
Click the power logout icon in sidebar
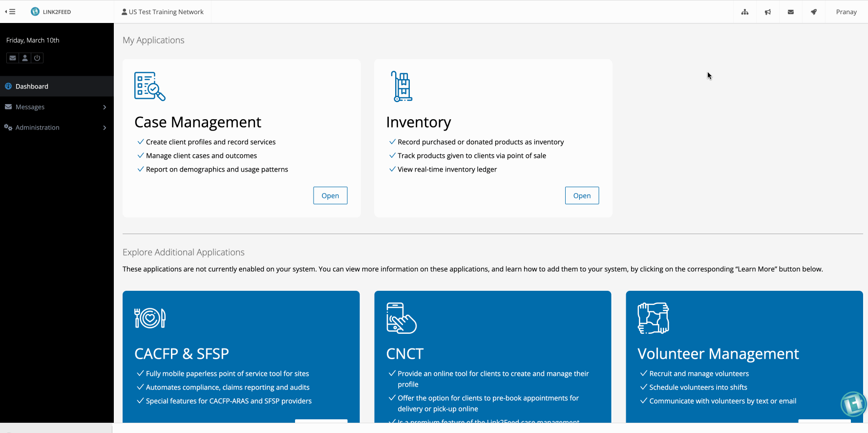coord(37,58)
